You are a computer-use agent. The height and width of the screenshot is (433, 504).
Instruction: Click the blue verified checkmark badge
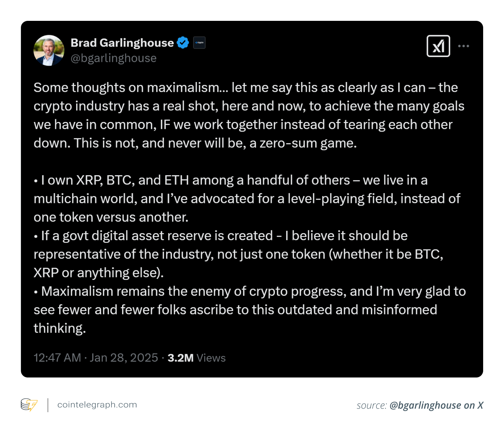[x=183, y=42]
